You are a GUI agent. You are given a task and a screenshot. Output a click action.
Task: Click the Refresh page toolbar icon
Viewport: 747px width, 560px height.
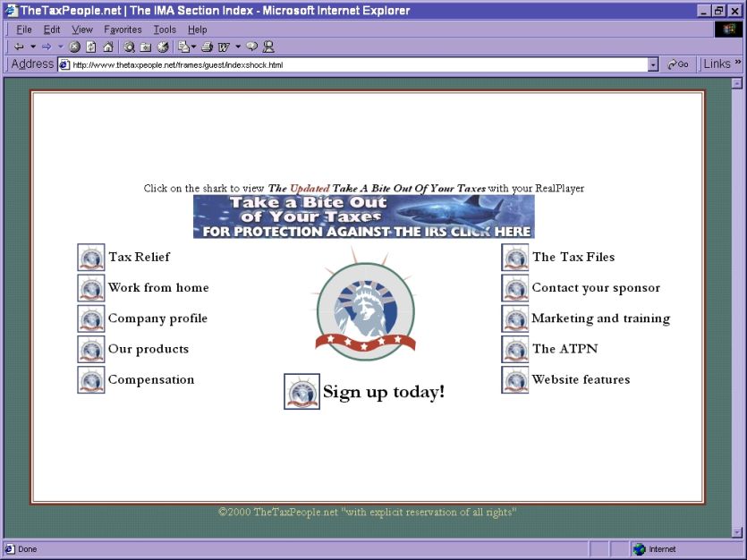[x=91, y=47]
